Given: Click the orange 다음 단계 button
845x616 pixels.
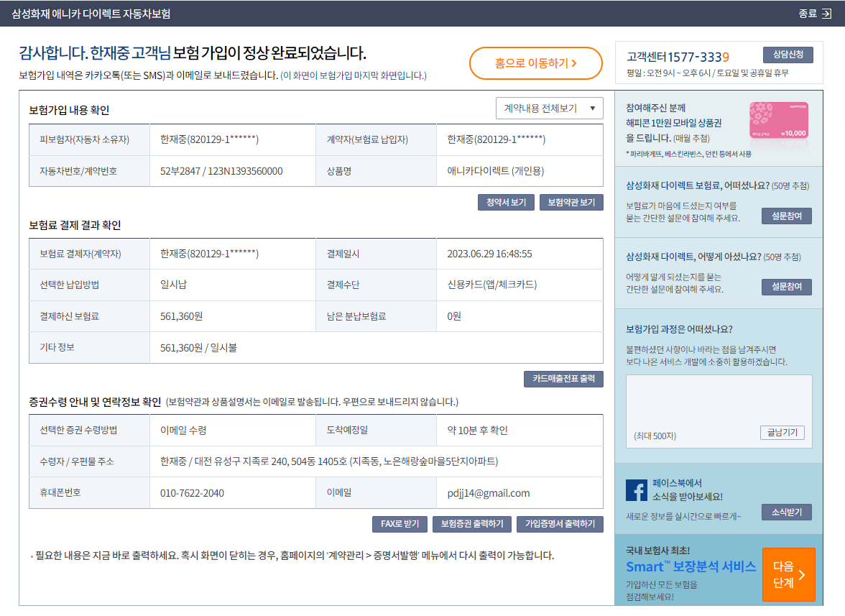Looking at the screenshot, I should coord(788,574).
